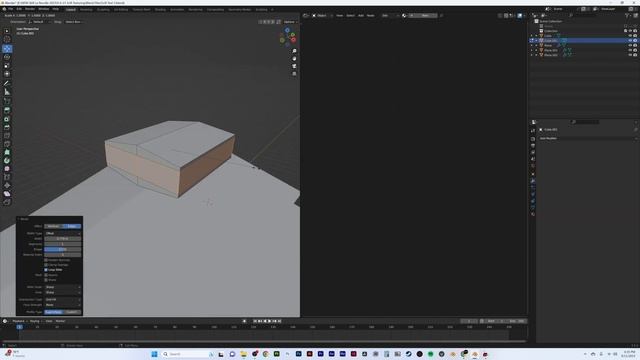Viewport: 640px width, 360px height.
Task: Click the viewport pan hand gizmo
Action: click(294, 58)
